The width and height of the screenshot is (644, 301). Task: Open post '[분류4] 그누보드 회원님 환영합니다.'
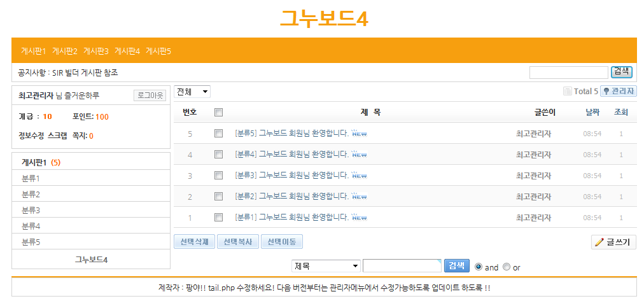point(291,154)
